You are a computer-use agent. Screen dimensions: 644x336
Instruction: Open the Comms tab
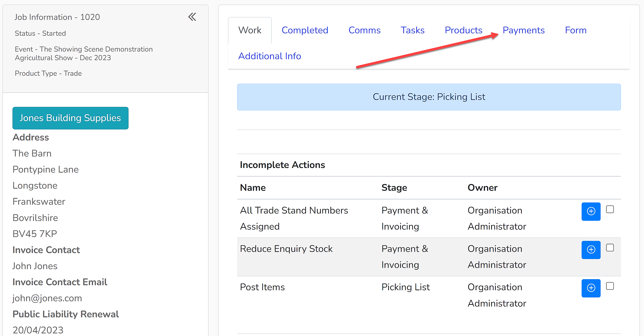click(365, 30)
